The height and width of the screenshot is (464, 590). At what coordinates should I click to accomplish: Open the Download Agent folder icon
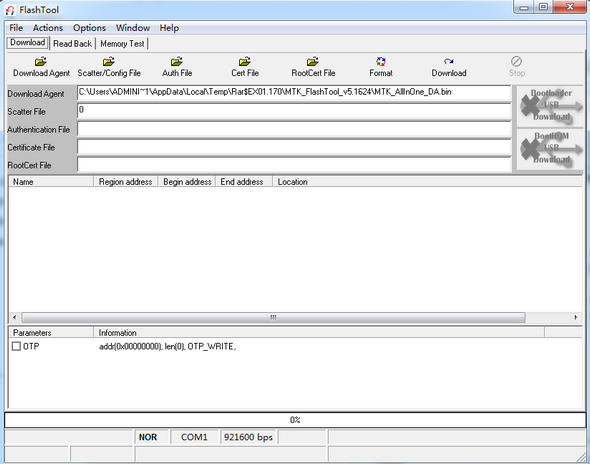41,61
